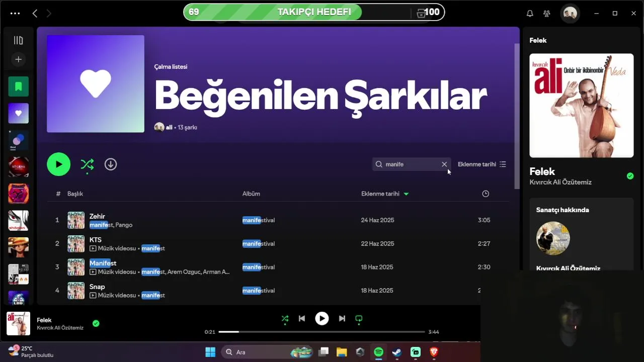Screen dimensions: 644x362
Task: Open the green bookmark episodes item
Action: coord(18,86)
